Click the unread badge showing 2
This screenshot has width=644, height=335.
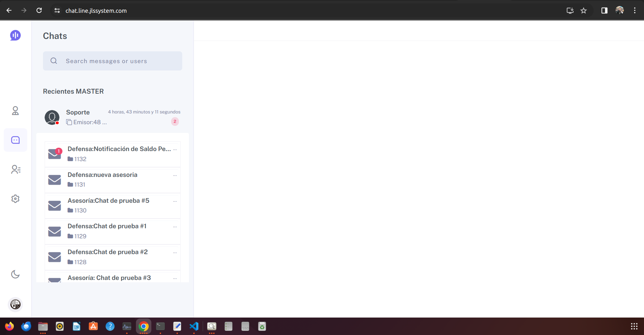pos(175,122)
